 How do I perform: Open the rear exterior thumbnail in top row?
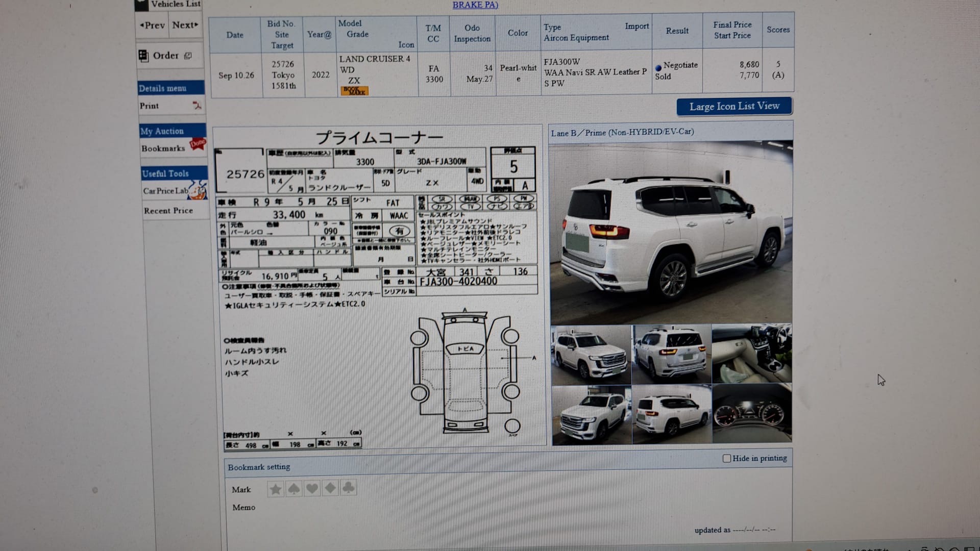coord(672,355)
